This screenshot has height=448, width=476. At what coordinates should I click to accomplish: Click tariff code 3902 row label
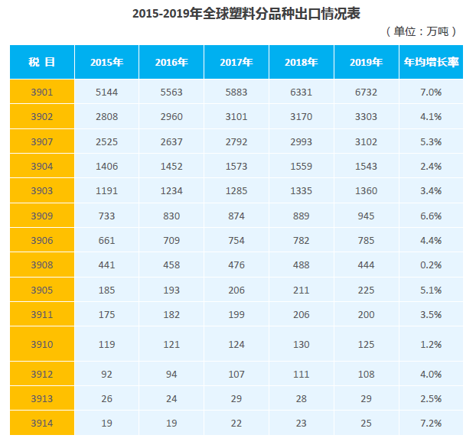tap(42, 116)
